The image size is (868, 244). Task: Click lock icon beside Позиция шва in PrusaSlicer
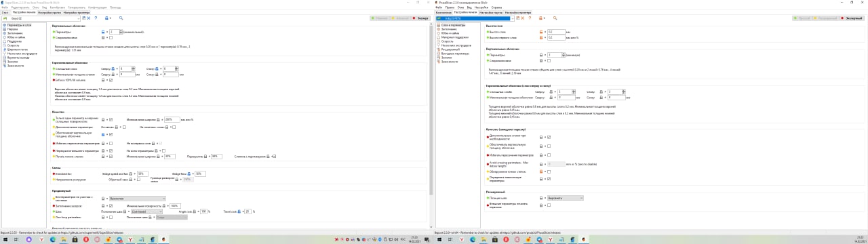[541, 198]
